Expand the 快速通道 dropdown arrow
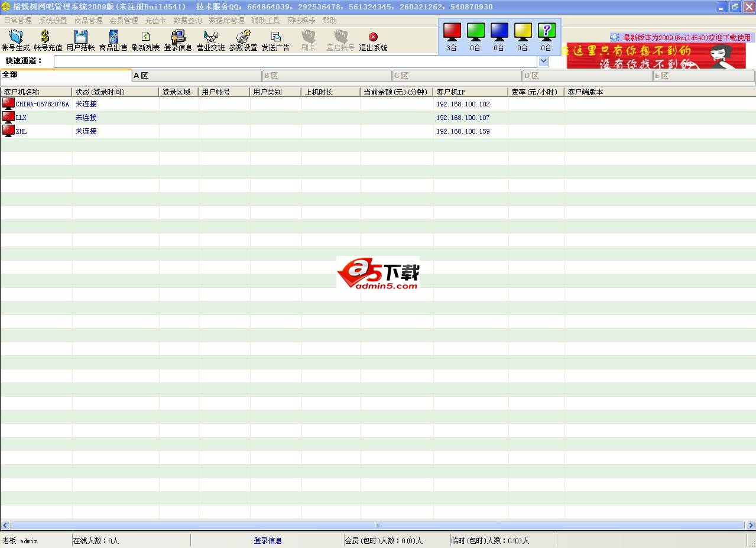Viewport: 756px width, 548px height. click(x=543, y=61)
